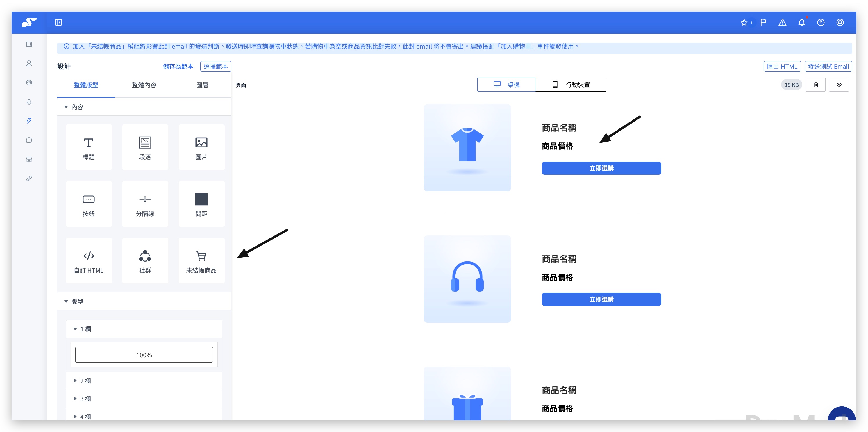Click 商品價格 text beside the T-shirt

[x=557, y=146]
